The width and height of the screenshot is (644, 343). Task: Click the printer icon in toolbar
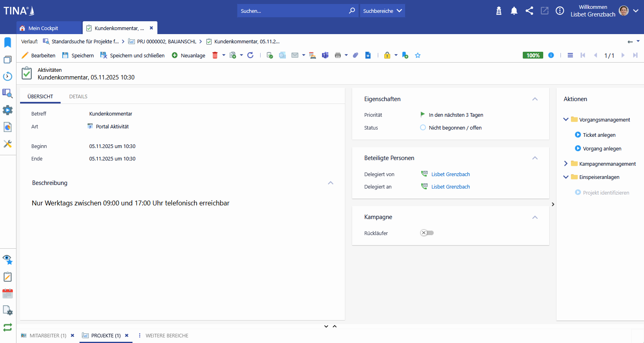click(x=338, y=55)
